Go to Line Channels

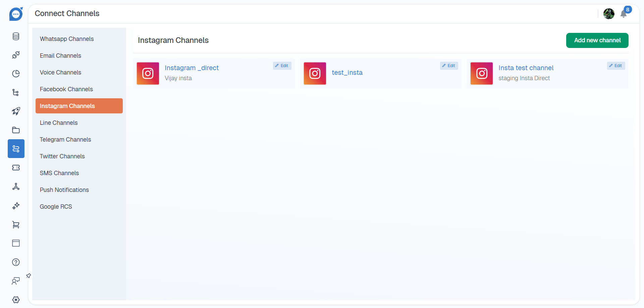[x=79, y=123]
